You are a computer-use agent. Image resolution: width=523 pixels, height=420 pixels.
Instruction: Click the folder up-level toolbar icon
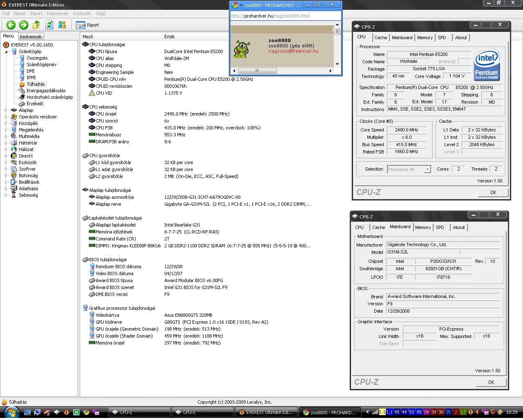[x=36, y=25]
